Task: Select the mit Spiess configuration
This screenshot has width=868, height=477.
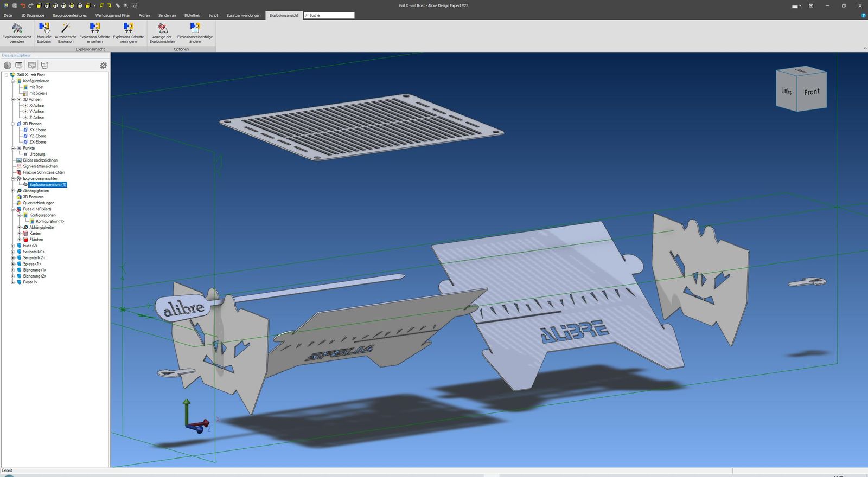Action: 38,93
